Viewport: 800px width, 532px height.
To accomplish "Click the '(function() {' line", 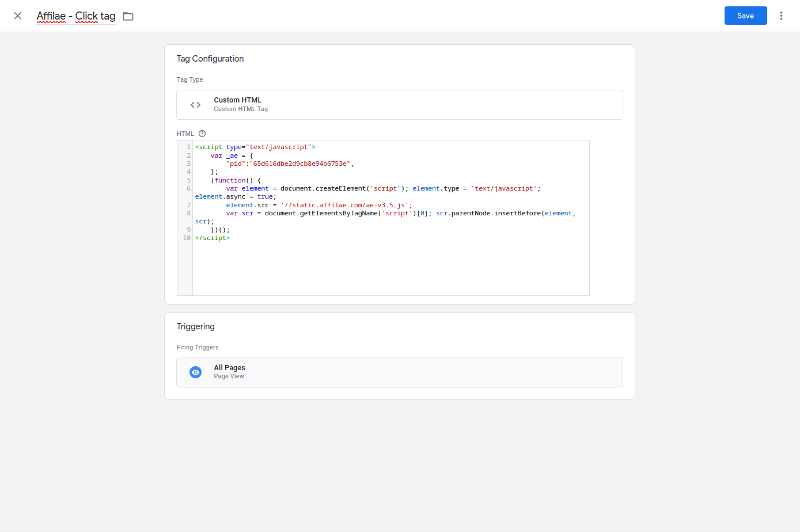I will [236, 181].
